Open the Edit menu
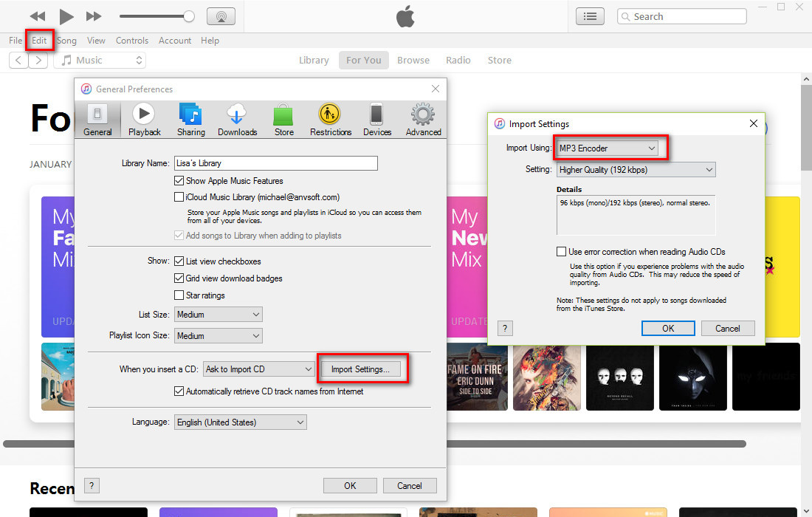The width and height of the screenshot is (812, 517). pyautogui.click(x=39, y=41)
